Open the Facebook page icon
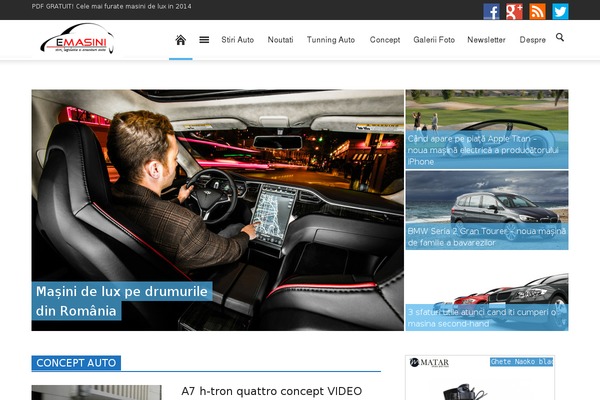The width and height of the screenshot is (600, 400). click(491, 11)
